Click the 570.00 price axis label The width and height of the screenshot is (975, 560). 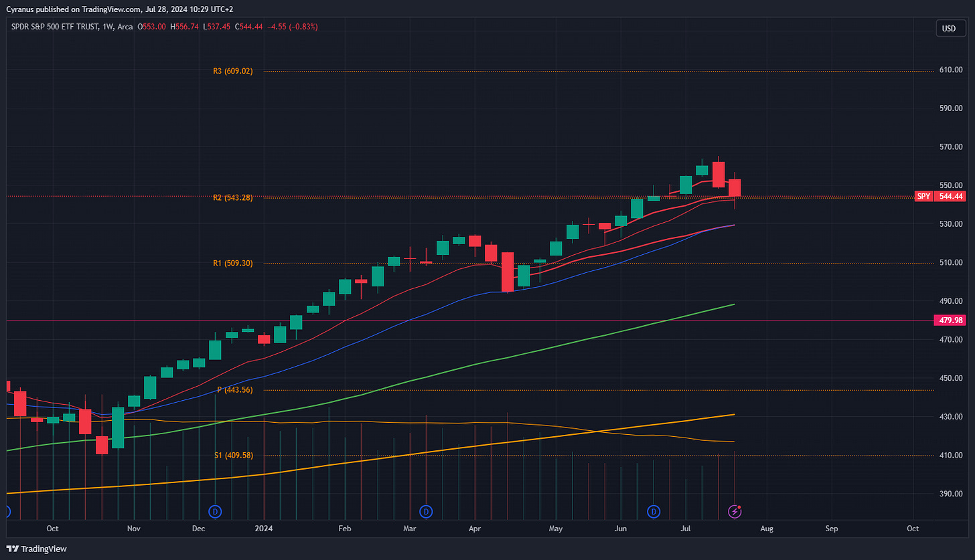point(952,147)
